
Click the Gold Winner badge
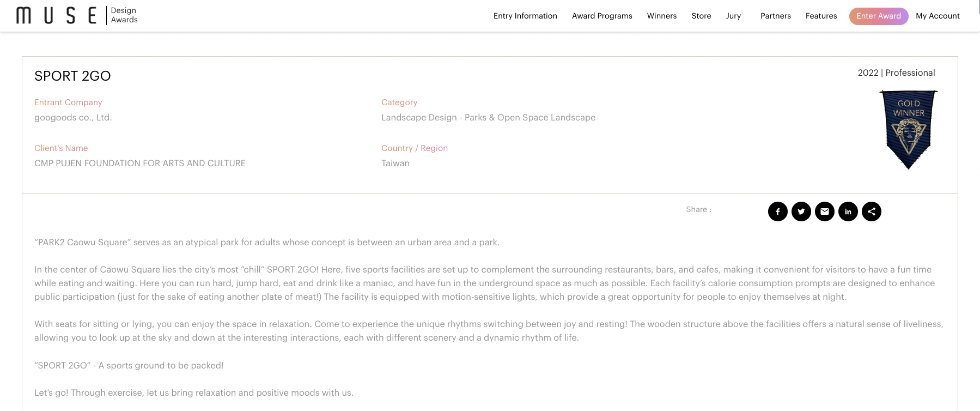click(x=908, y=130)
